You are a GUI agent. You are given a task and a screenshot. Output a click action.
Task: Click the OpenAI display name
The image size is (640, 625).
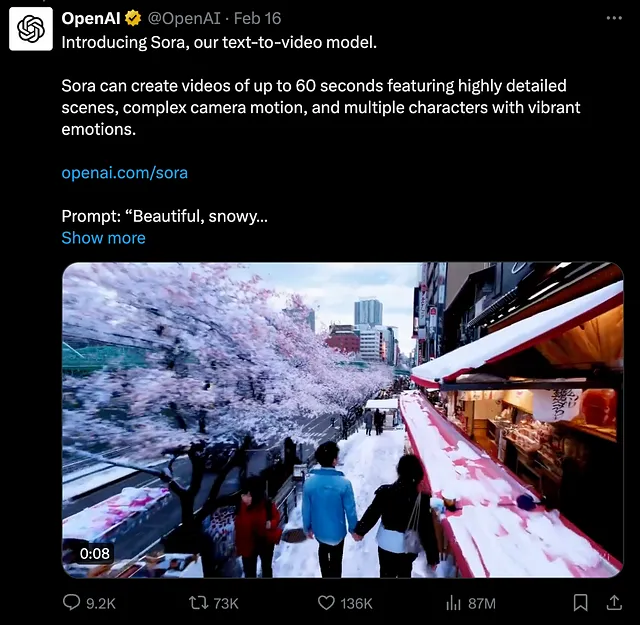(91, 18)
